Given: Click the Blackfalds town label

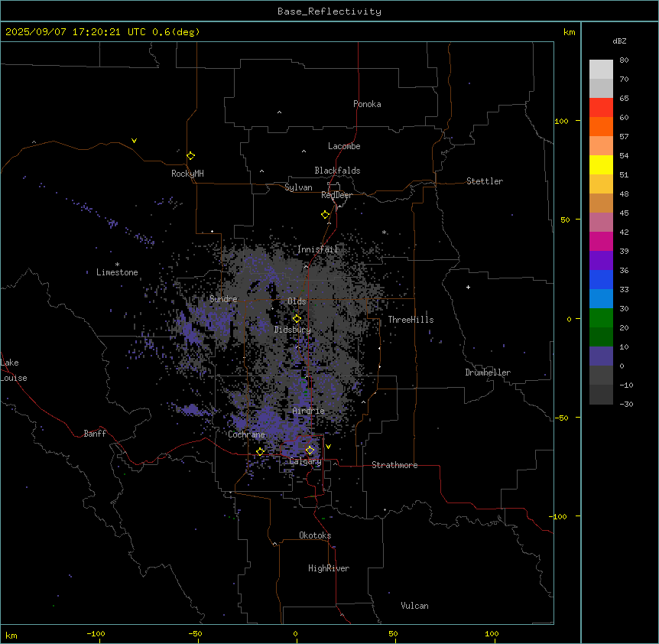Looking at the screenshot, I should click(x=337, y=171).
